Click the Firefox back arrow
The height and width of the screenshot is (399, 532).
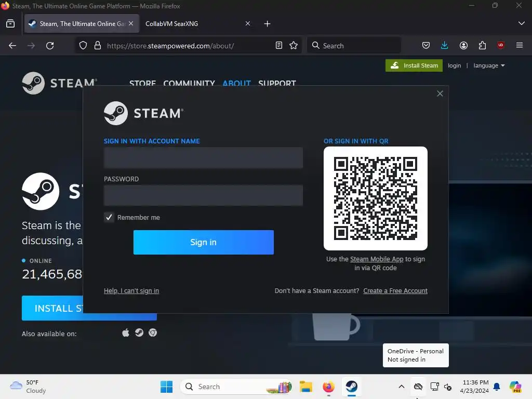pyautogui.click(x=12, y=46)
